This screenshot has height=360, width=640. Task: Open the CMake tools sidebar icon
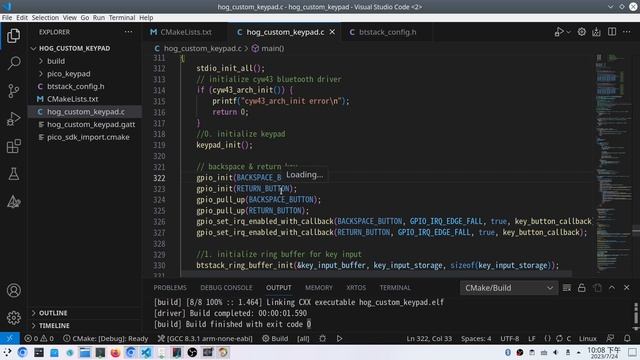13,202
